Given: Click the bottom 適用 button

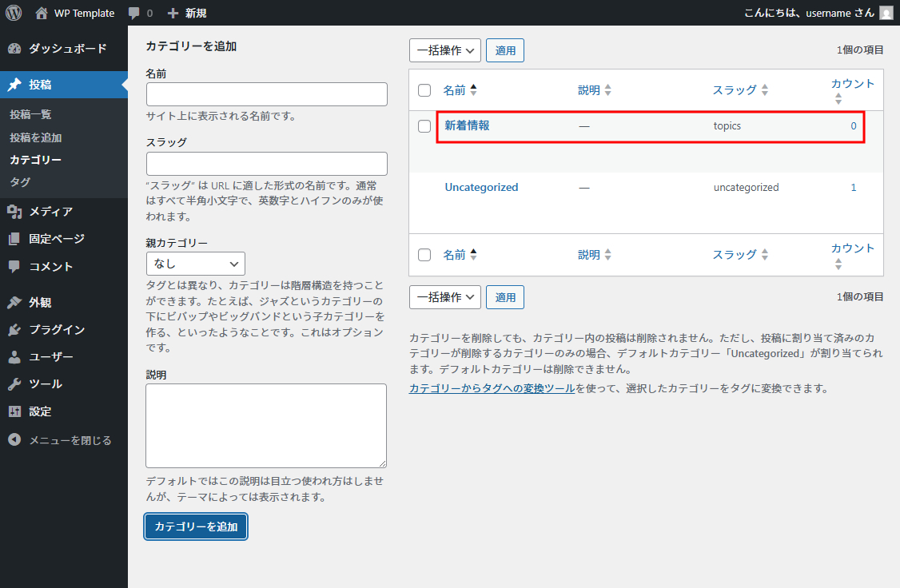Looking at the screenshot, I should click(x=505, y=297).
